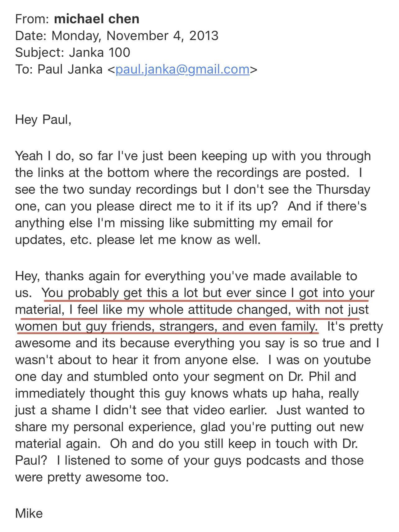Click the subject text Janka 100
Viewport: 399px width, 532px height.
tap(99, 52)
